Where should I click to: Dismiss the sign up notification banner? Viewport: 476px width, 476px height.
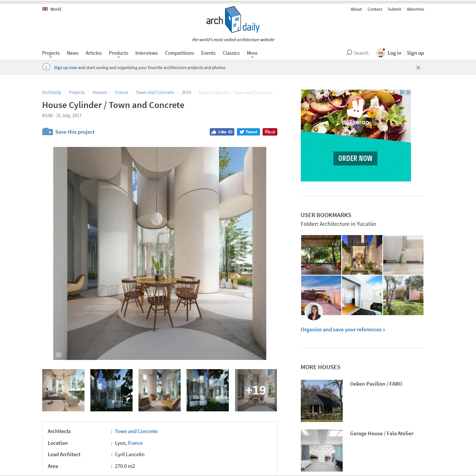click(x=418, y=68)
